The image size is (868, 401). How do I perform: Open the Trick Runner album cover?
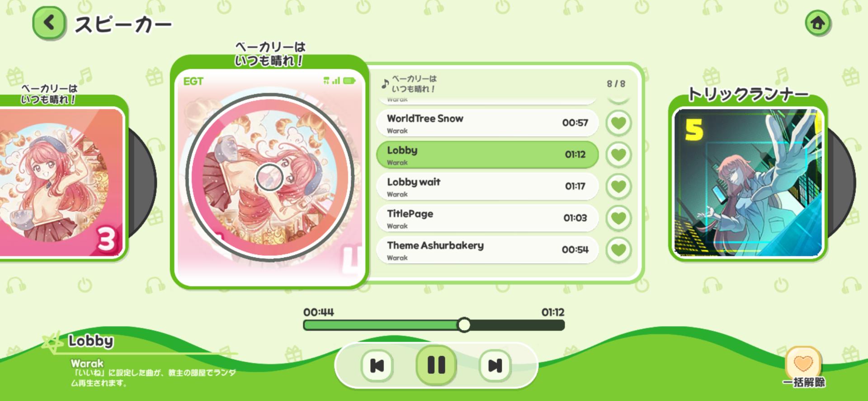click(x=748, y=183)
